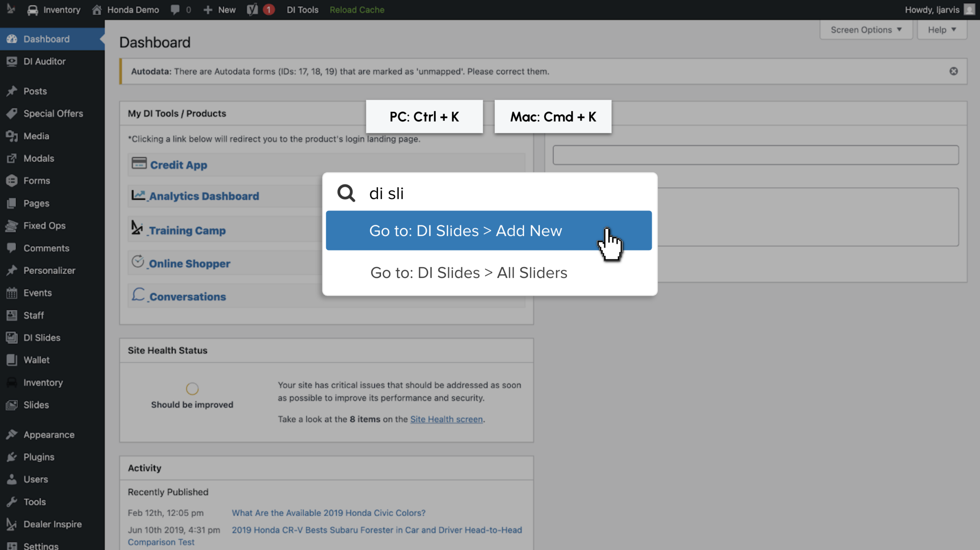
Task: Open the Analytics Dashboard link
Action: click(204, 196)
